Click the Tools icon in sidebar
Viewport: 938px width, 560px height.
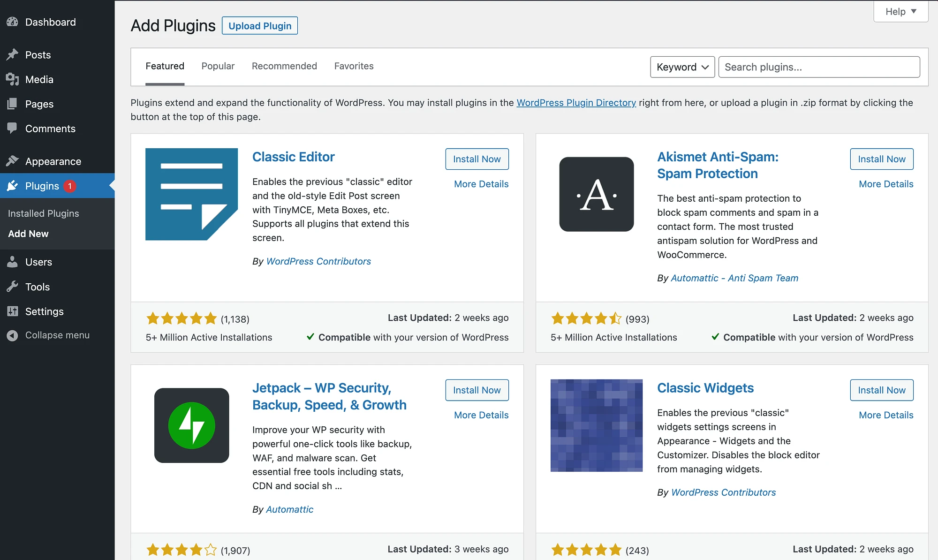point(13,286)
